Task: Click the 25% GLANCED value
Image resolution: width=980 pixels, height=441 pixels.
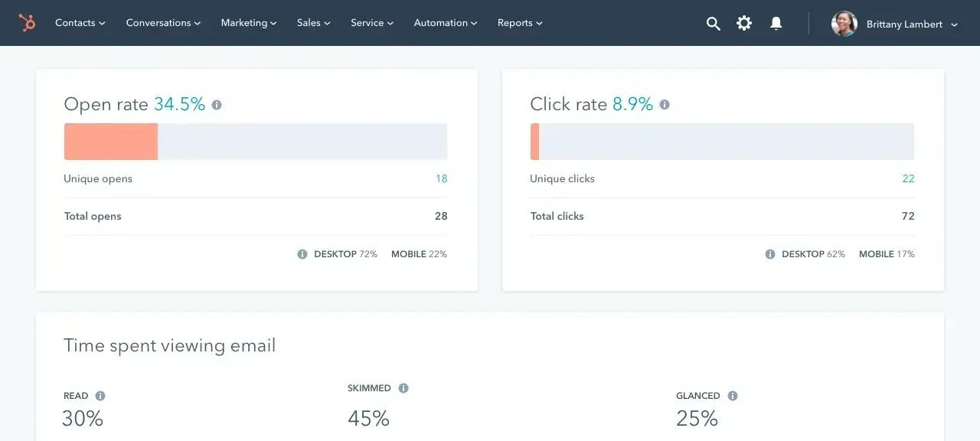Action: click(697, 419)
